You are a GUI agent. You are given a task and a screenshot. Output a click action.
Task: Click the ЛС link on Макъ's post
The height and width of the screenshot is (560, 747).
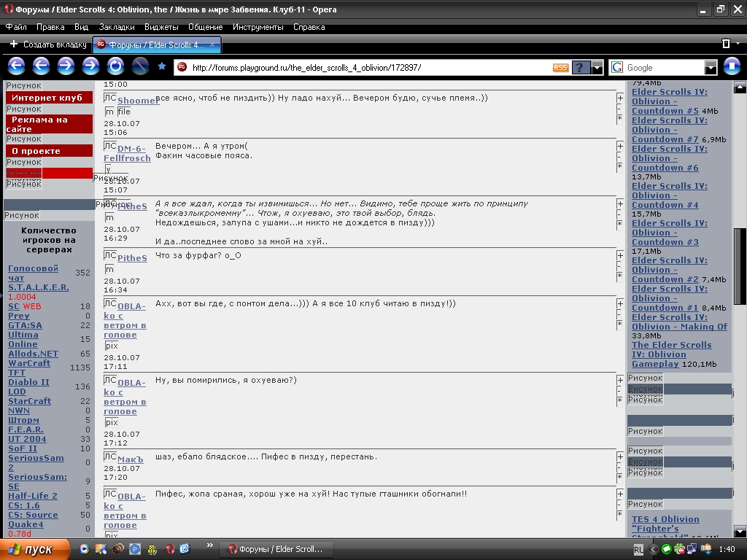pyautogui.click(x=110, y=456)
